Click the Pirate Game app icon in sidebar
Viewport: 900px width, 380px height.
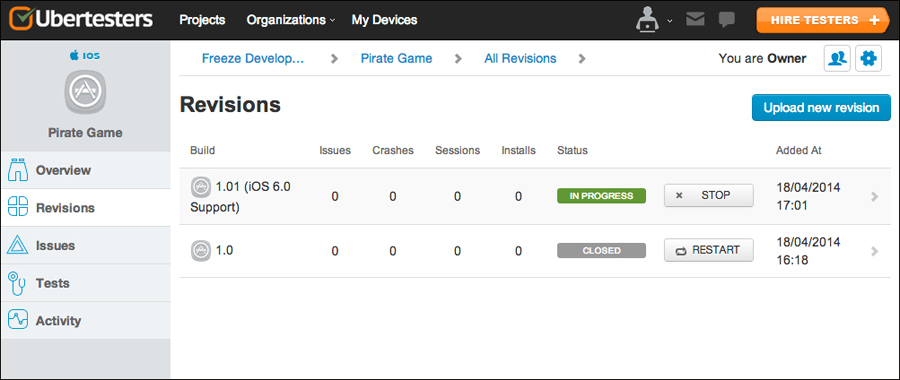pos(85,91)
